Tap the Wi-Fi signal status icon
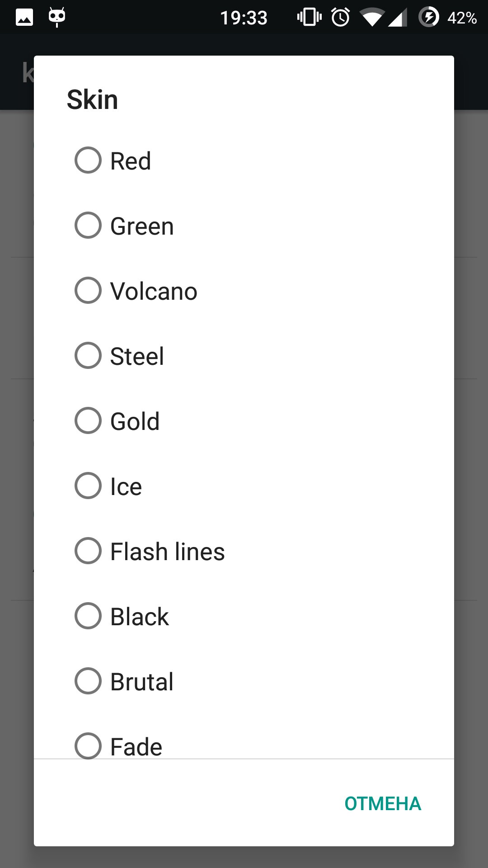 [372, 18]
